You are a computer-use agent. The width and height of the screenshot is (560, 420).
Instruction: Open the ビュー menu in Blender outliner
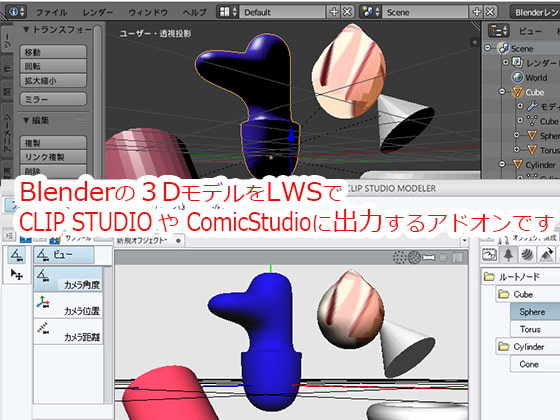click(x=531, y=31)
